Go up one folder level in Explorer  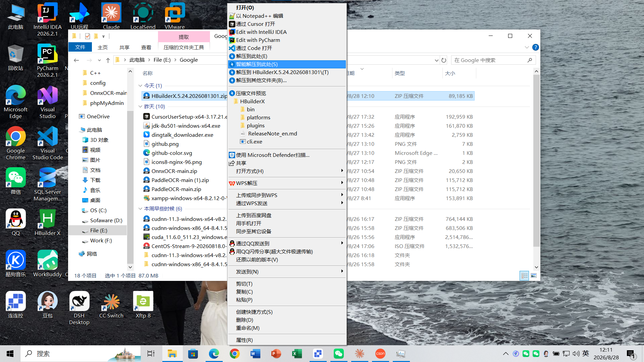tap(108, 60)
